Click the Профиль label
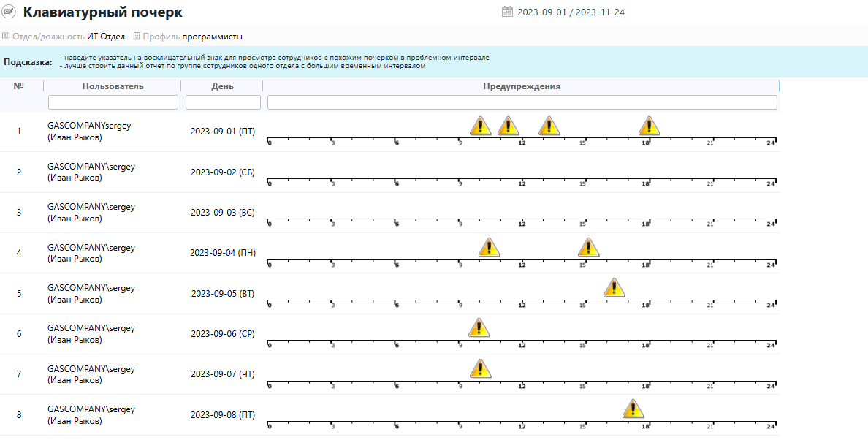Image resolution: width=868 pixels, height=440 pixels. [161, 37]
